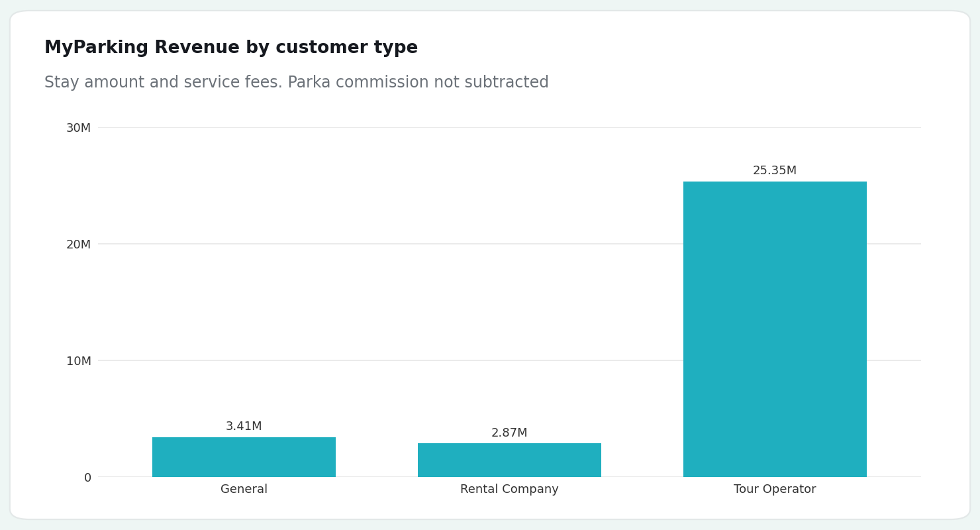This screenshot has width=980, height=530.
Task: Click the 30M y-axis tick label
Action: (x=78, y=128)
